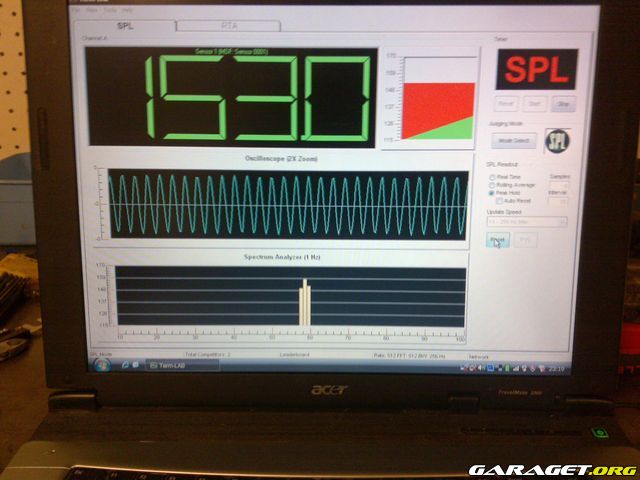Click the round SPL judging mode logo
Screen dimensions: 640x480
pyautogui.click(x=557, y=141)
